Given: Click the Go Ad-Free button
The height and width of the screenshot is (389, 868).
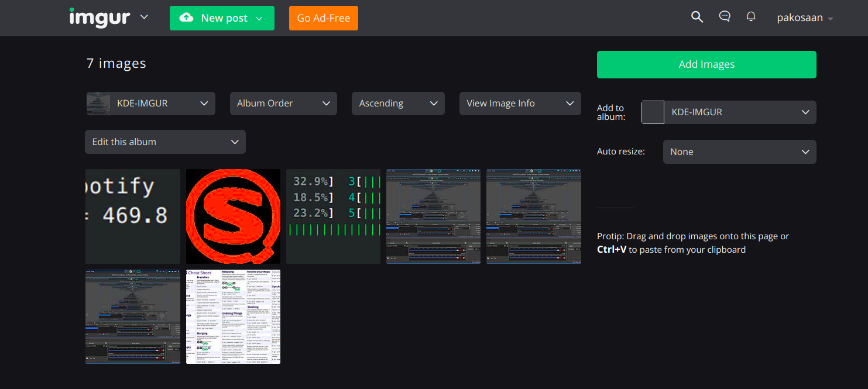Looking at the screenshot, I should point(324,18).
